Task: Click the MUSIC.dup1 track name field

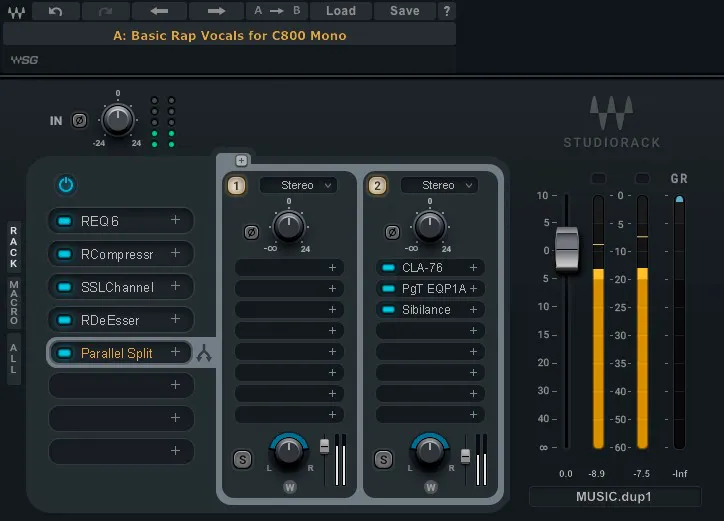Action: pos(615,497)
